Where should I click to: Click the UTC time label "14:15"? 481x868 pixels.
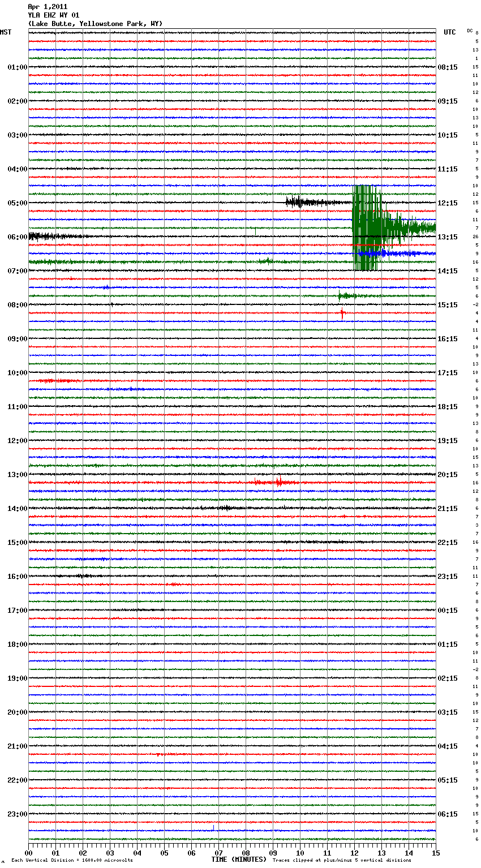(x=448, y=271)
